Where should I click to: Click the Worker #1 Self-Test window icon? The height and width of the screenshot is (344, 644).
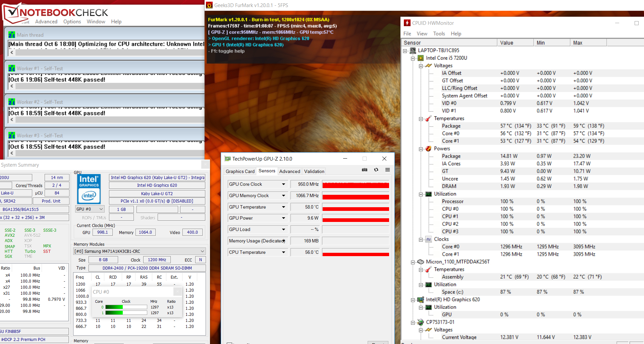coord(12,68)
